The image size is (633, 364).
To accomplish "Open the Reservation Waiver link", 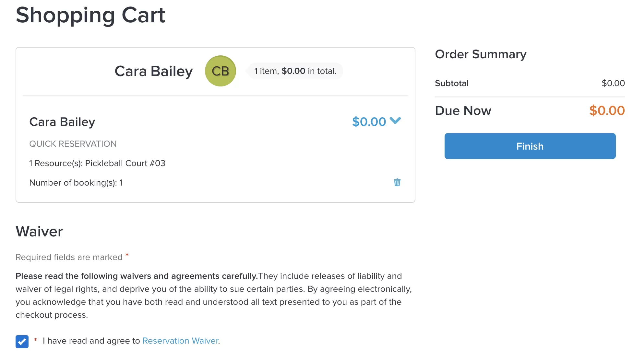I will tap(180, 341).
